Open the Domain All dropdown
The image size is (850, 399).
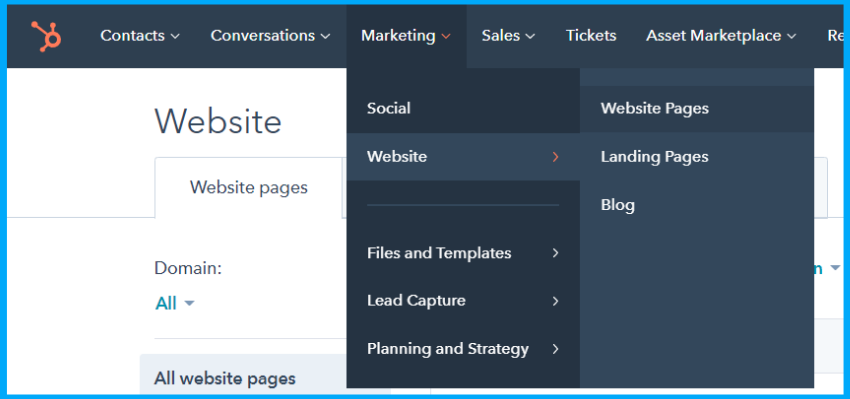(175, 303)
